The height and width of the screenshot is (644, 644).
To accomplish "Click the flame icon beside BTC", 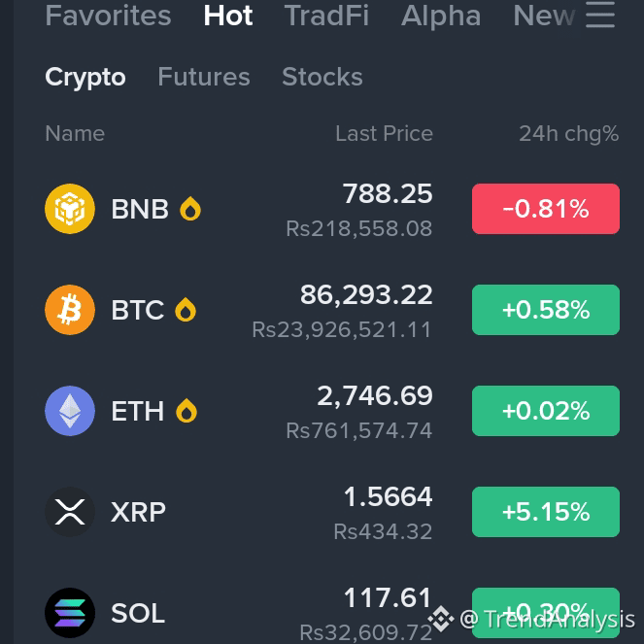I will (x=186, y=310).
